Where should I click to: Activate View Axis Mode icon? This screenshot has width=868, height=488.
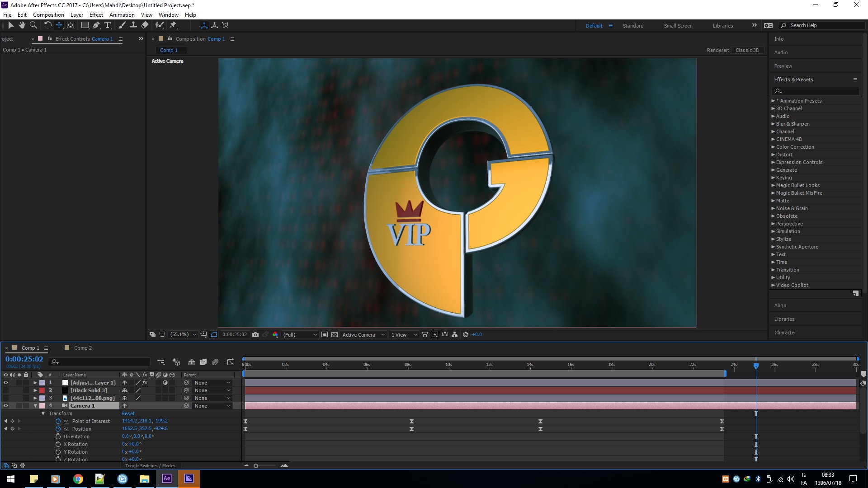(225, 25)
